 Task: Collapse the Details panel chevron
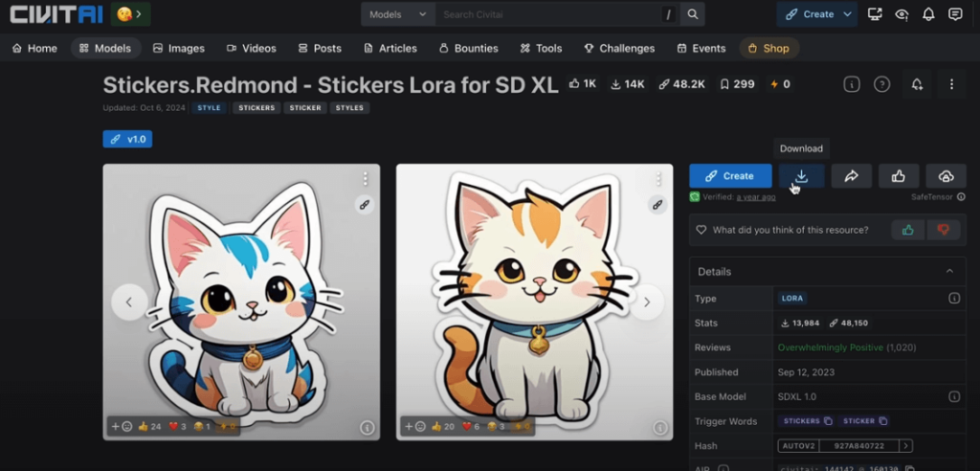tap(949, 272)
